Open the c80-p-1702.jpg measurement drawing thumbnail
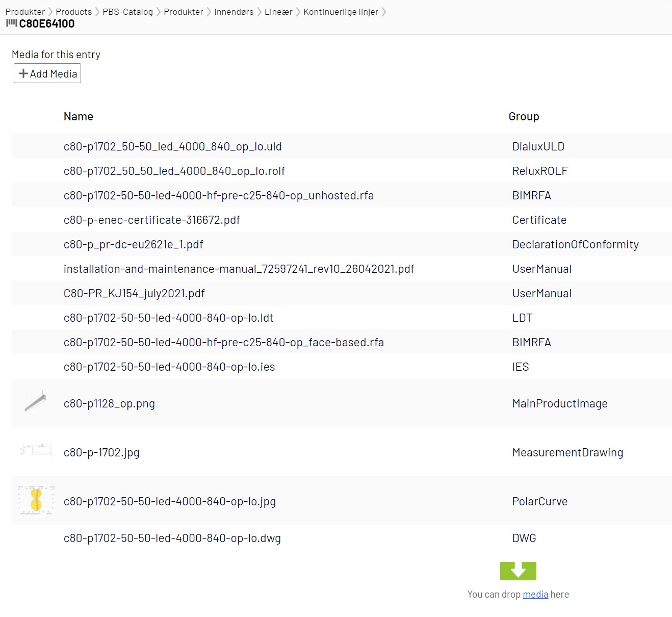Viewport: 672px width, 617px height. pyautogui.click(x=36, y=451)
